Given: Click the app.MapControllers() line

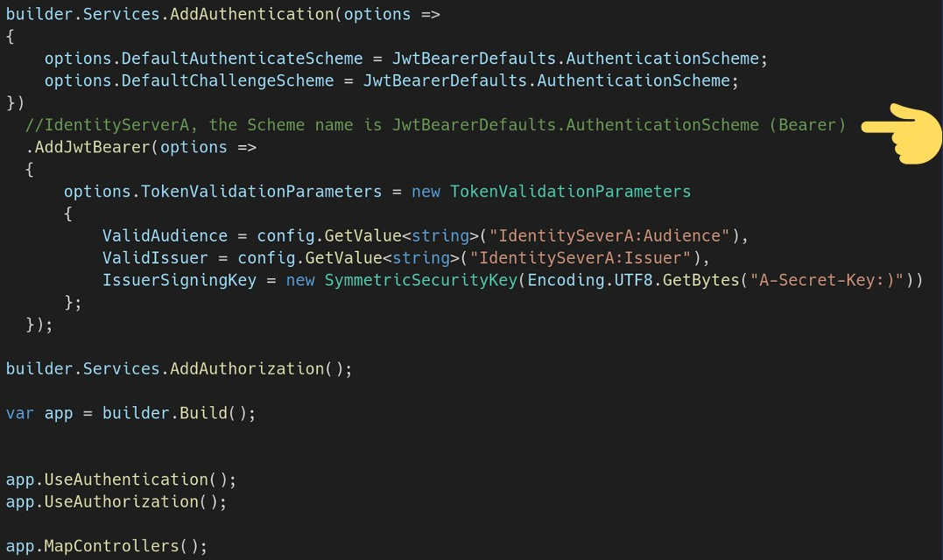Looking at the screenshot, I should pos(107,546).
